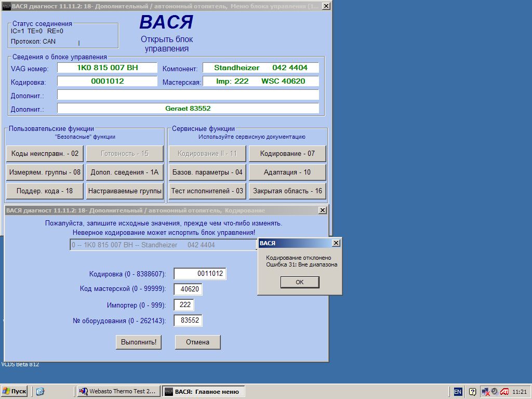Click the № оборудования field 83552
Image resolution: width=532 pixels, height=399 pixels.
point(188,320)
